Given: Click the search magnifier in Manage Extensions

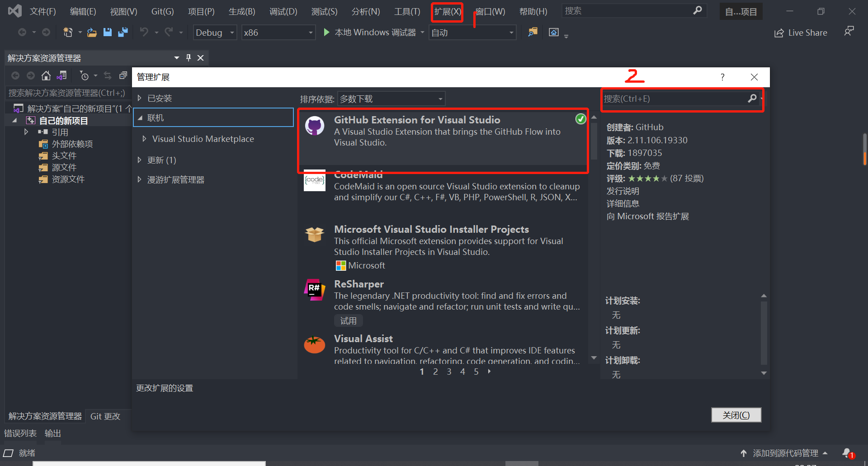Looking at the screenshot, I should point(752,99).
